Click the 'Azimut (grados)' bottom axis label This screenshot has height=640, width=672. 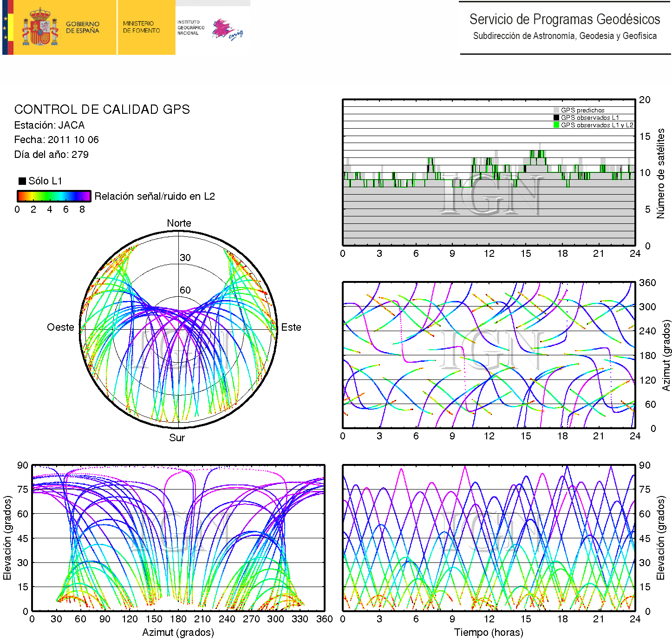pos(178,633)
